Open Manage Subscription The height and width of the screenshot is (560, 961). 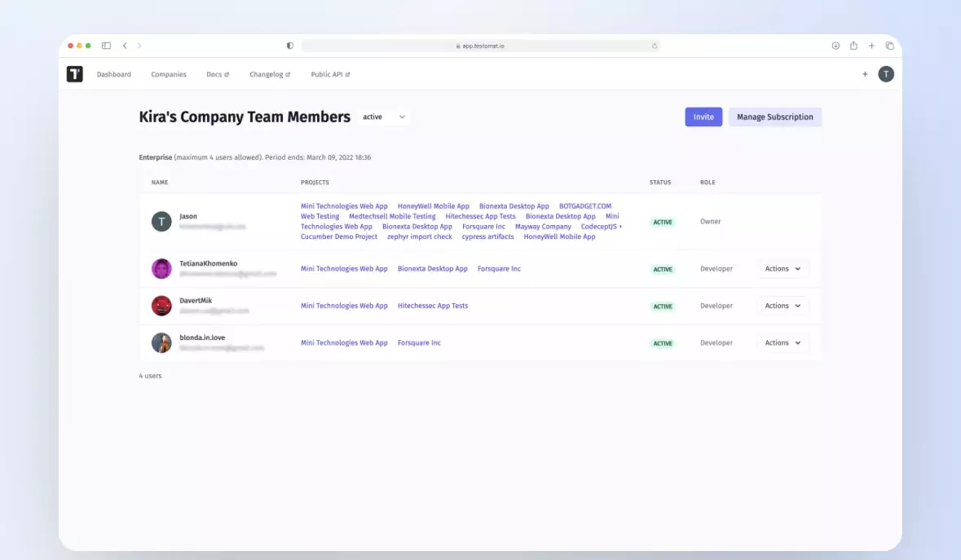pyautogui.click(x=774, y=117)
